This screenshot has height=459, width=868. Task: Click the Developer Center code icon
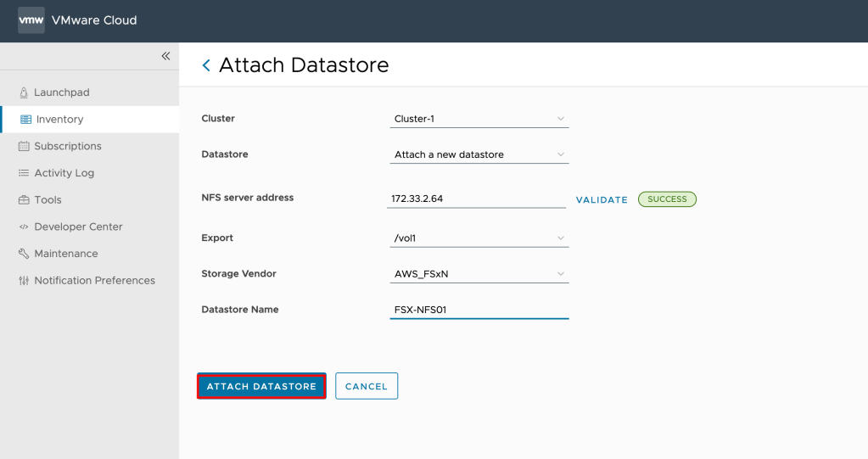coord(24,227)
